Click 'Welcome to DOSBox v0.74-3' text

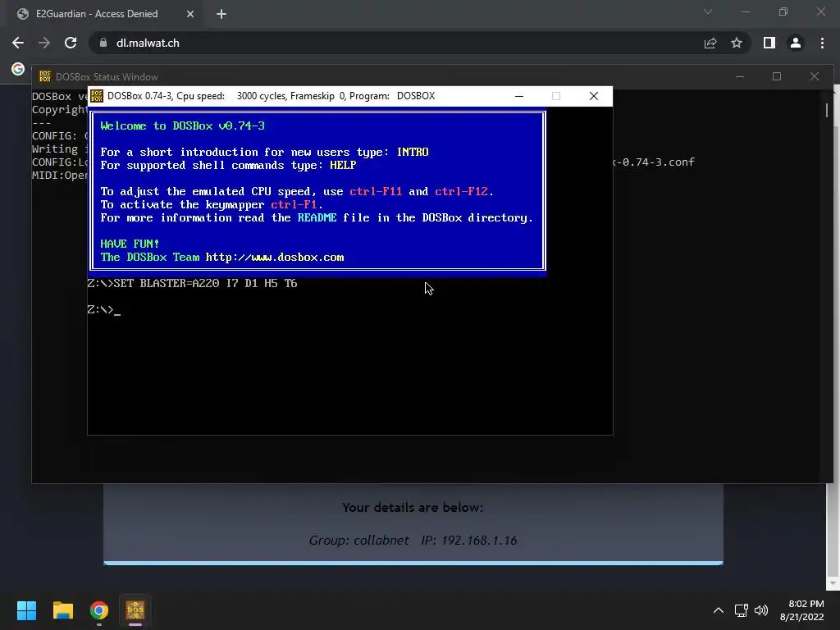(182, 126)
